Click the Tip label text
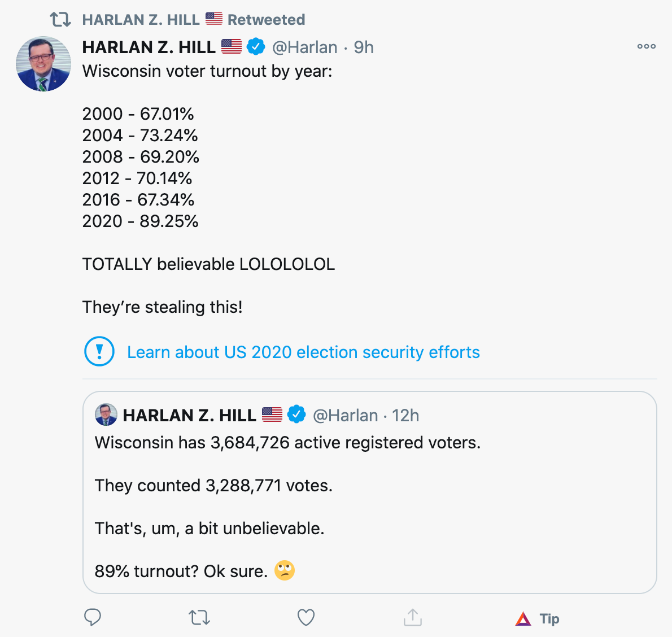The height and width of the screenshot is (637, 672). (549, 619)
